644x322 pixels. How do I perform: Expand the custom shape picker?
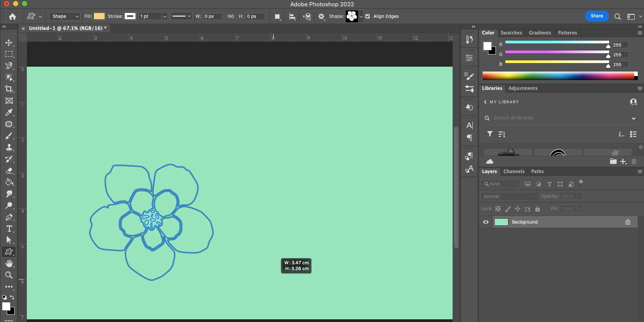361,17
